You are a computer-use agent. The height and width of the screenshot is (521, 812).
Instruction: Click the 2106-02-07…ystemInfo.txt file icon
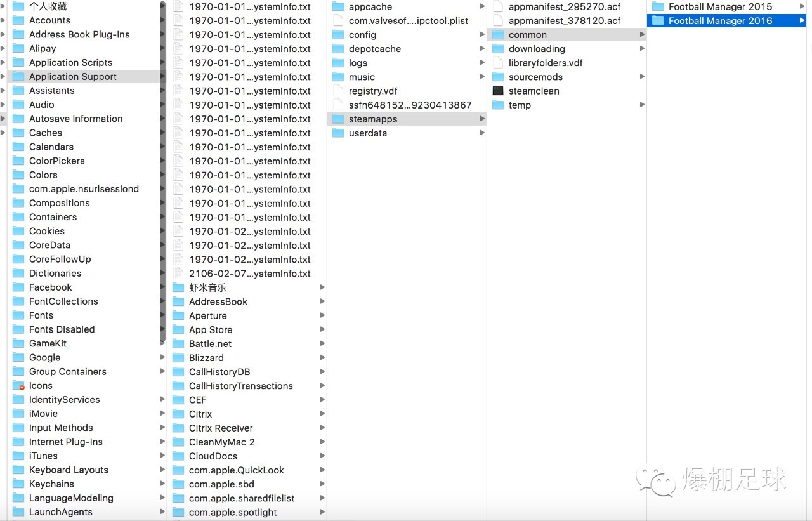tap(178, 274)
